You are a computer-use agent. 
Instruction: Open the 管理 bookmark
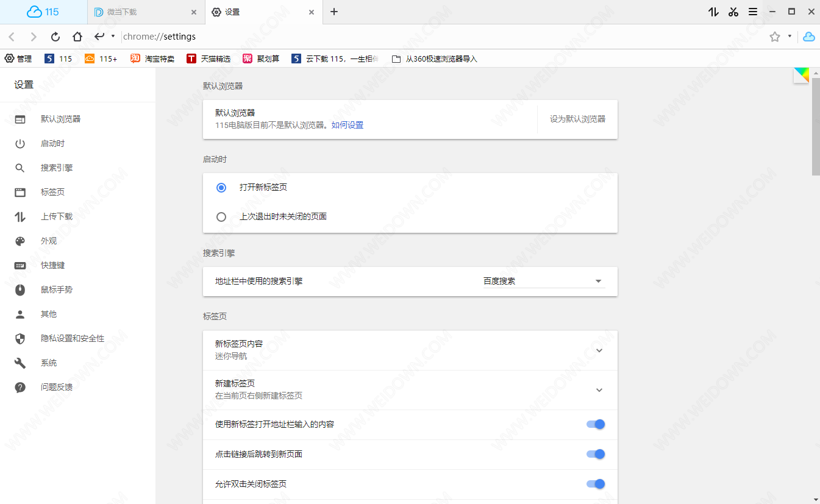coord(18,59)
